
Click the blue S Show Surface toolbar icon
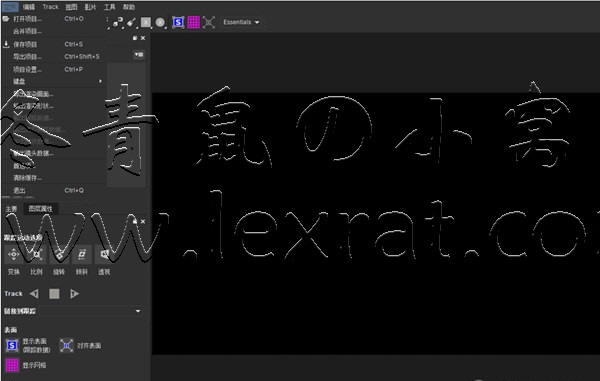[178, 22]
